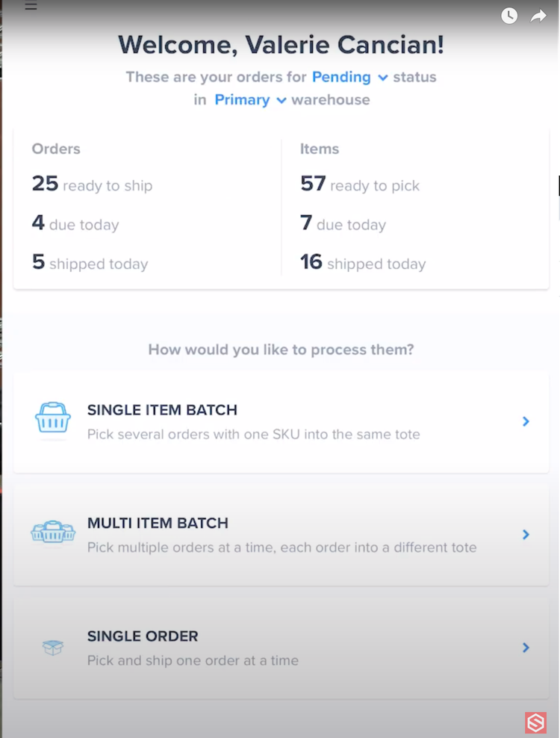Expand the Single Order row chevron
Viewport: 560px width, 738px height.
526,648
